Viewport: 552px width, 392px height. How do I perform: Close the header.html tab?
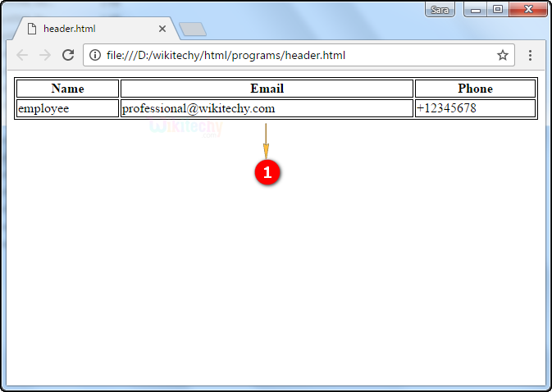(162, 29)
